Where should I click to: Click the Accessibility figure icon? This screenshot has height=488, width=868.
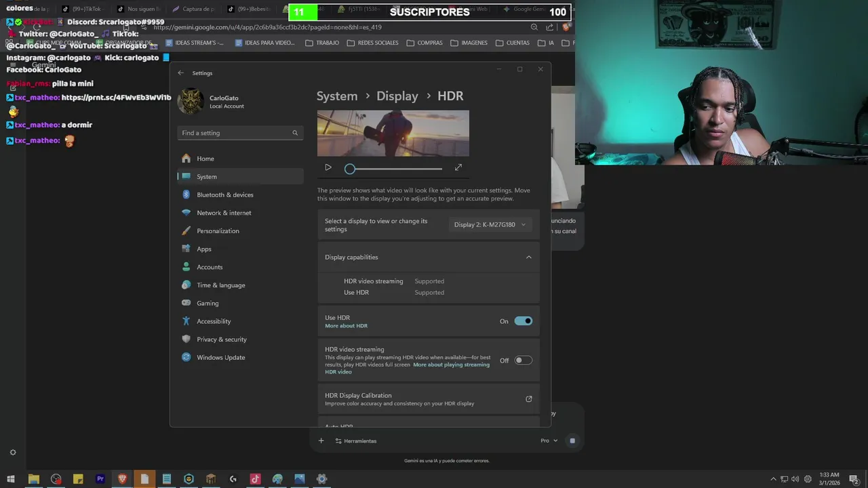(186, 321)
